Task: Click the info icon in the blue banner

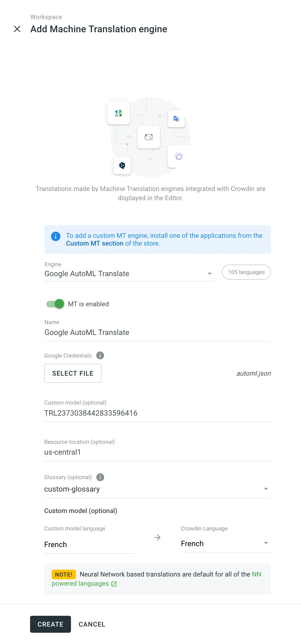Action: [x=55, y=236]
